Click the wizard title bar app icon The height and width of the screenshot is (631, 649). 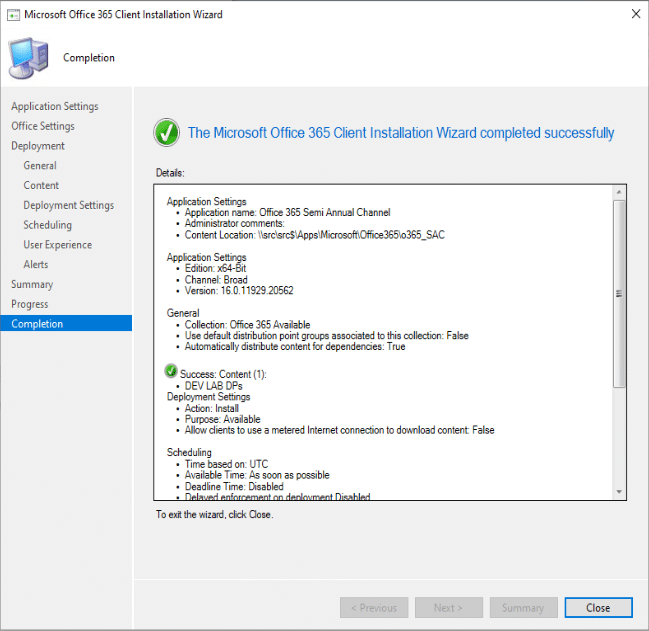point(12,15)
